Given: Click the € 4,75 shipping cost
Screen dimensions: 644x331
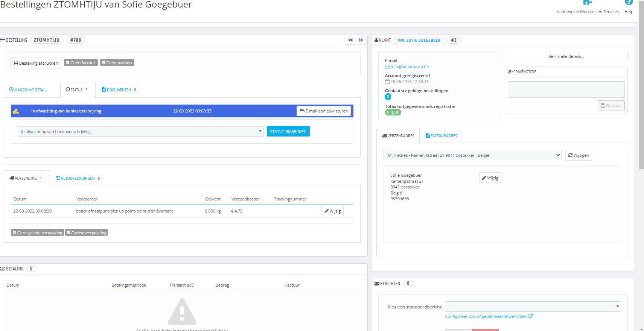Looking at the screenshot, I should pyautogui.click(x=237, y=211).
